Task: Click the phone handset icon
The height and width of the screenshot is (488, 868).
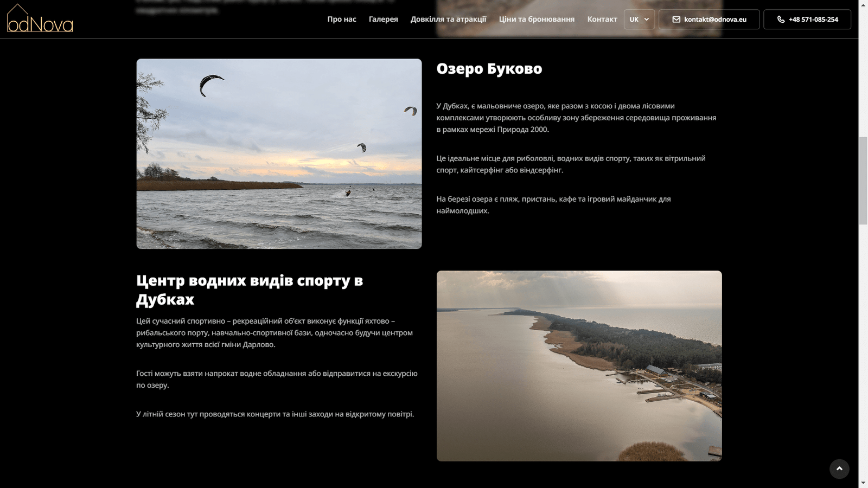Action: click(x=781, y=20)
